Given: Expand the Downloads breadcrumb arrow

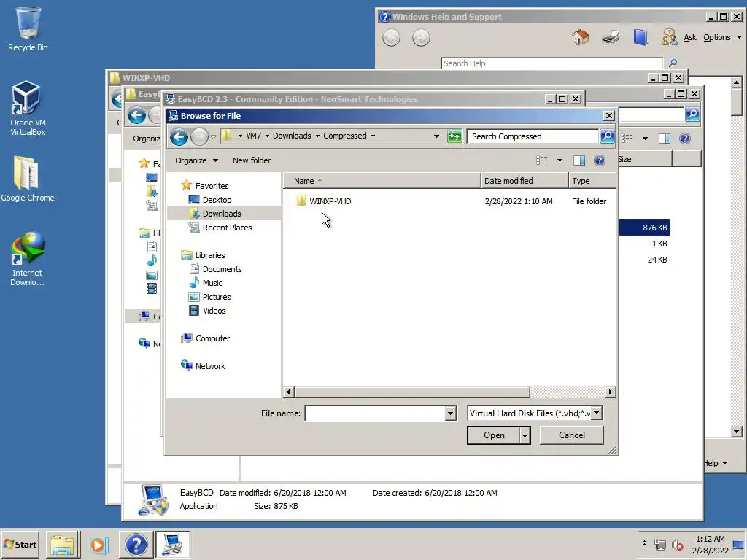Looking at the screenshot, I should [317, 136].
